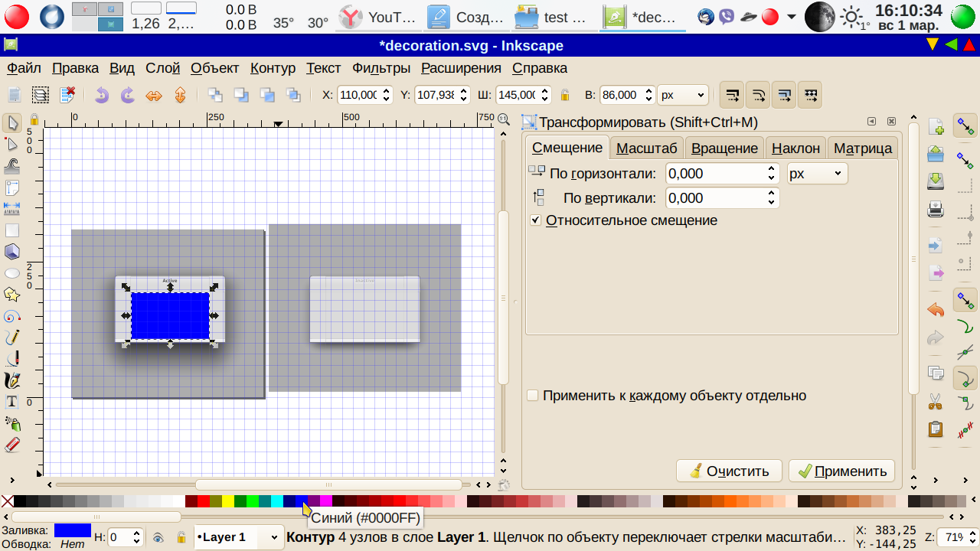The image size is (980, 551).
Task: Click the New document icon
Action: coord(936,126)
